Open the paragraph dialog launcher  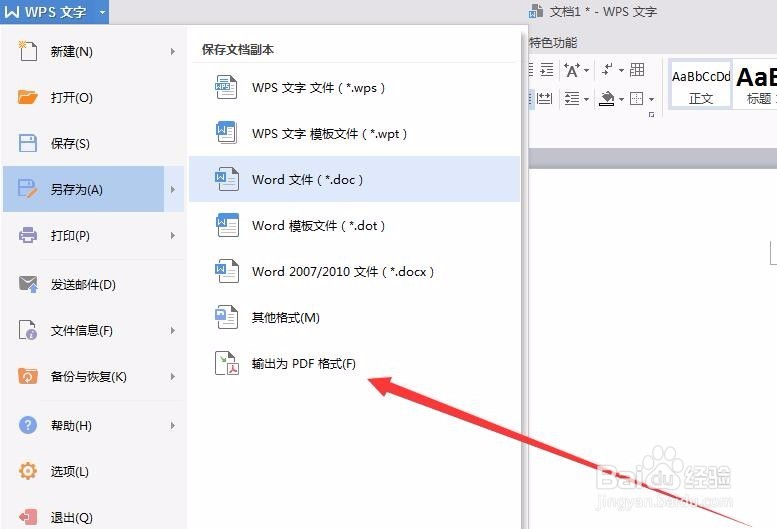[651, 114]
